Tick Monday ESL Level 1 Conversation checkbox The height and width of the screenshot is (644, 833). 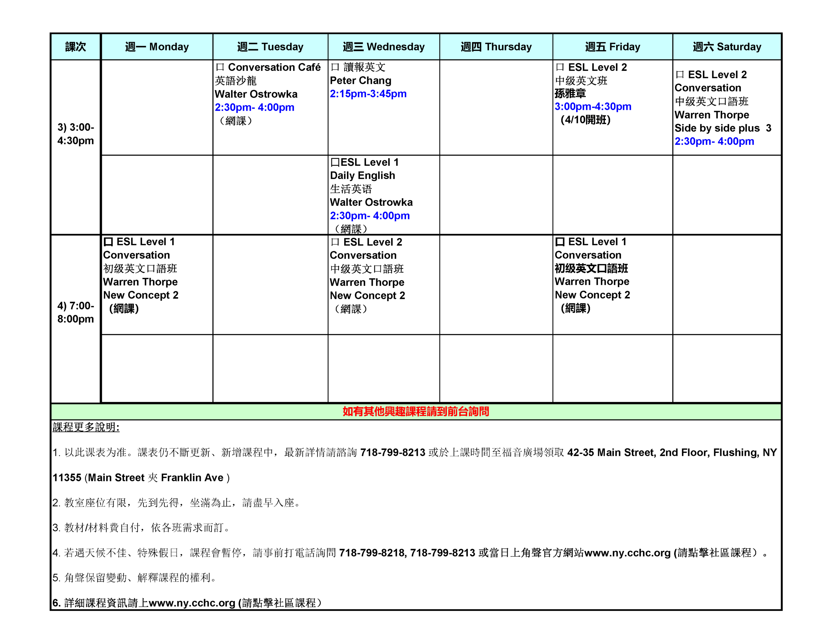108,242
